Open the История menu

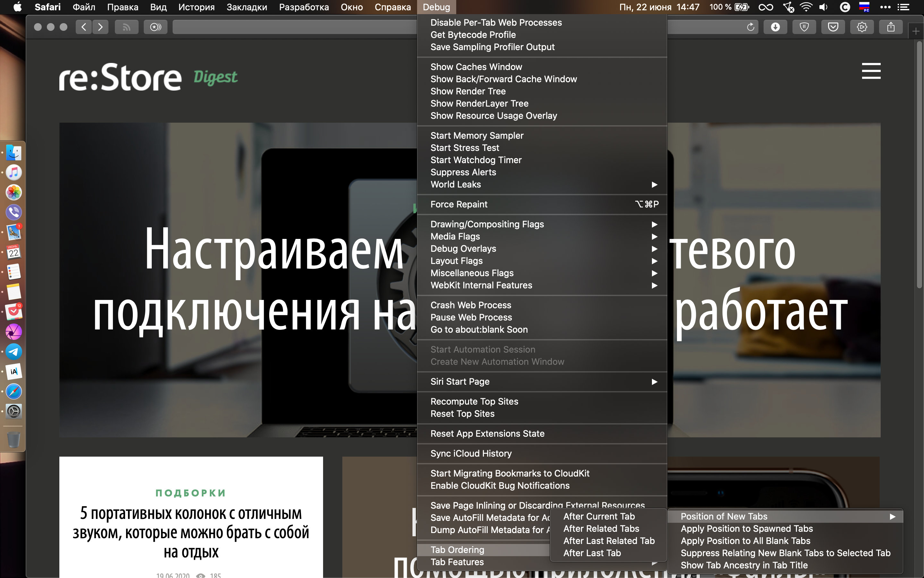(196, 7)
